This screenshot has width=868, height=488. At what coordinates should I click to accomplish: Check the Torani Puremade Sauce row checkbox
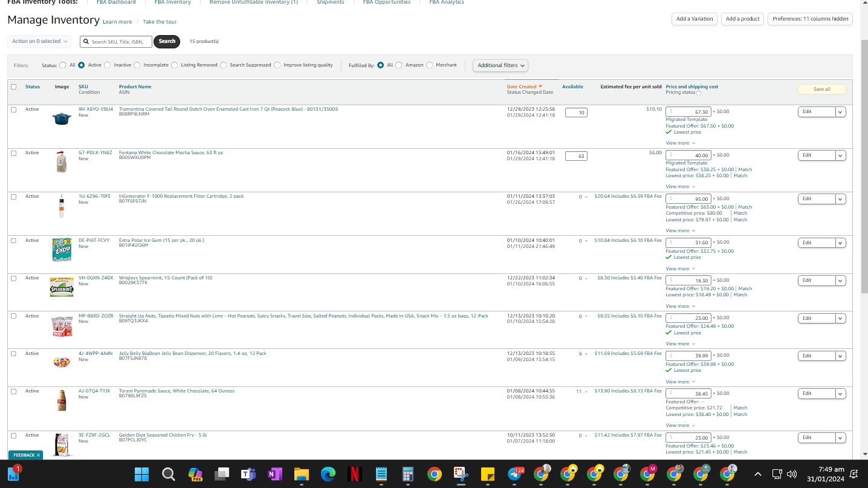(x=14, y=391)
